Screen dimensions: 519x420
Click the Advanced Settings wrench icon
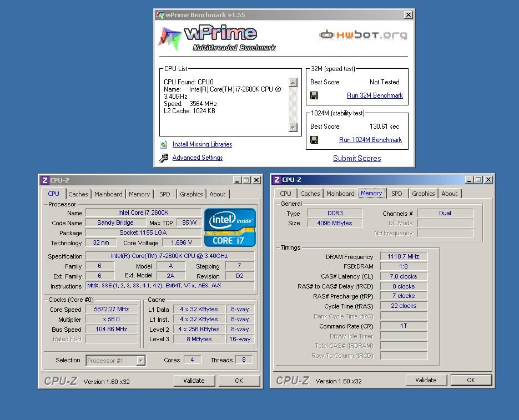click(164, 158)
